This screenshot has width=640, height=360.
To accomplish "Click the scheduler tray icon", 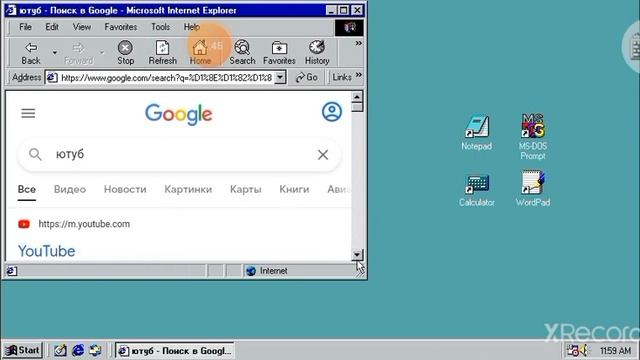I will [x=573, y=350].
